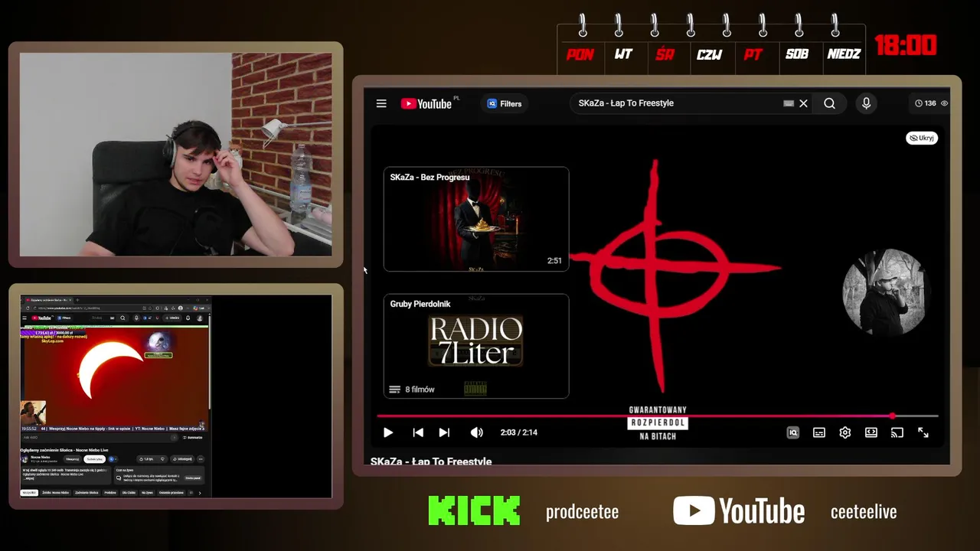Click the circular channel avatar end card
The width and height of the screenshot is (980, 551).
[886, 292]
